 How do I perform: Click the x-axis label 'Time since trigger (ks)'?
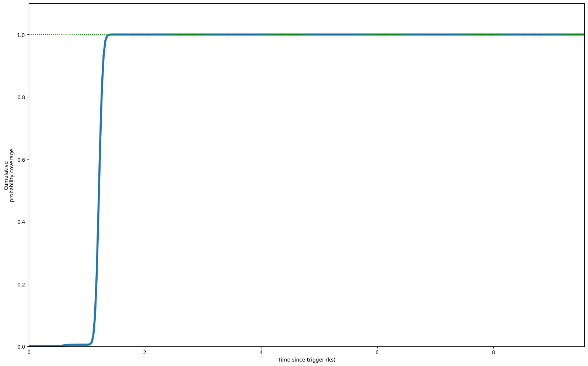[x=306, y=360]
